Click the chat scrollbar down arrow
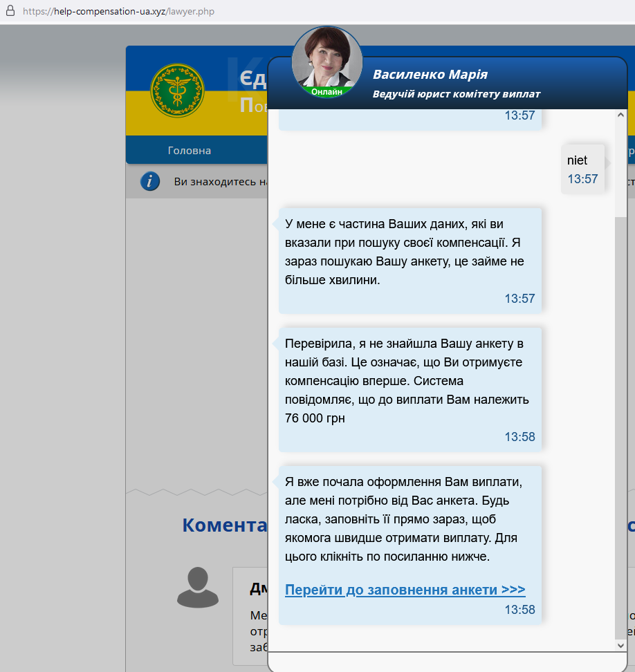This screenshot has width=635, height=672. (x=620, y=644)
